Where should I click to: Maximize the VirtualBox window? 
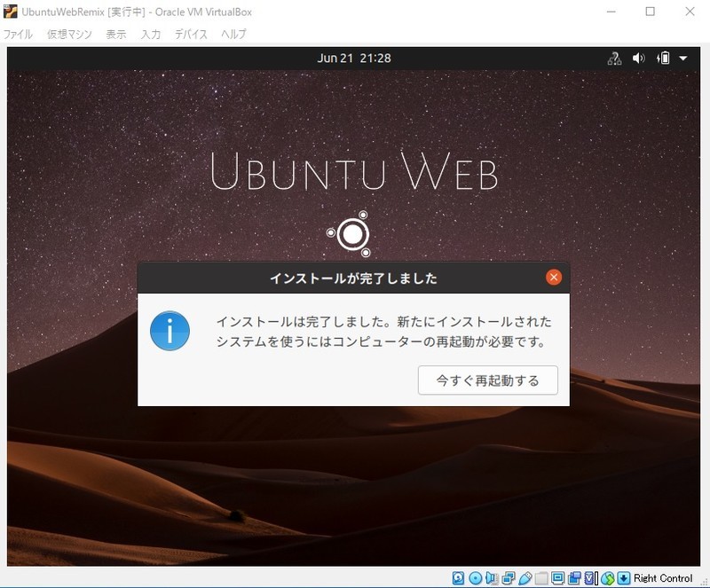651,12
